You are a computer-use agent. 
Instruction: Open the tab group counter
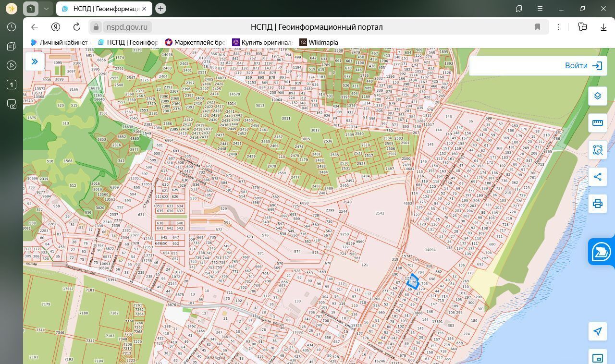point(31,9)
